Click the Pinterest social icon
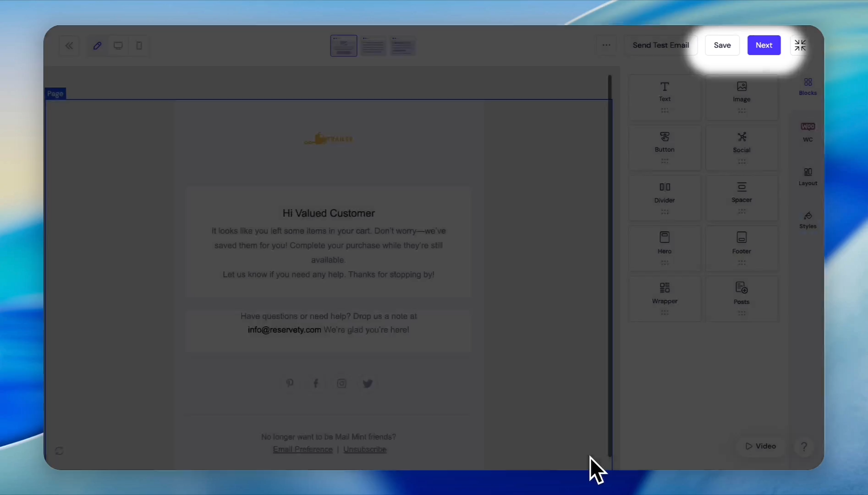Image resolution: width=868 pixels, height=495 pixels. (x=290, y=383)
